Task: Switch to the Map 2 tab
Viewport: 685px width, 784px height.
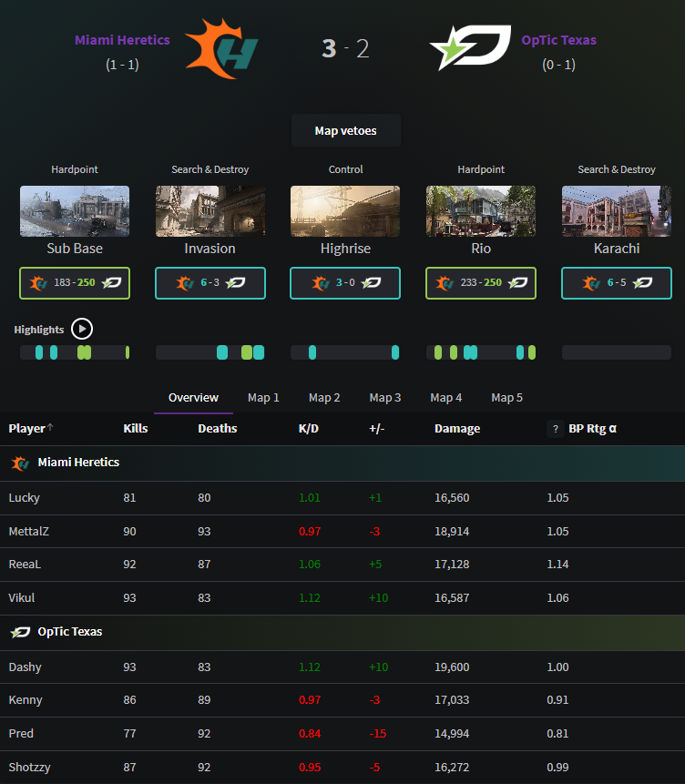Action: click(324, 398)
